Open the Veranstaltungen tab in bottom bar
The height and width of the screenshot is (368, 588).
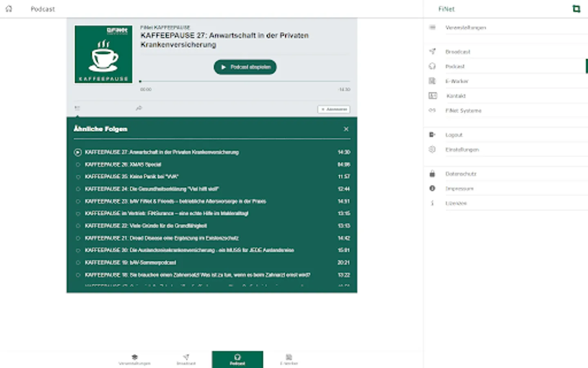tap(134, 359)
